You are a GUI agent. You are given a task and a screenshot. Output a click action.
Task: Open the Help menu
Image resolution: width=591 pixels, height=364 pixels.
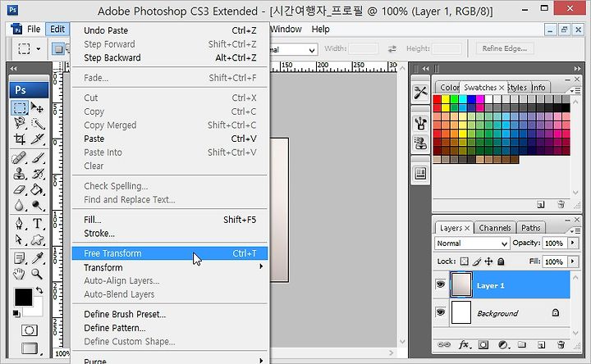point(320,29)
